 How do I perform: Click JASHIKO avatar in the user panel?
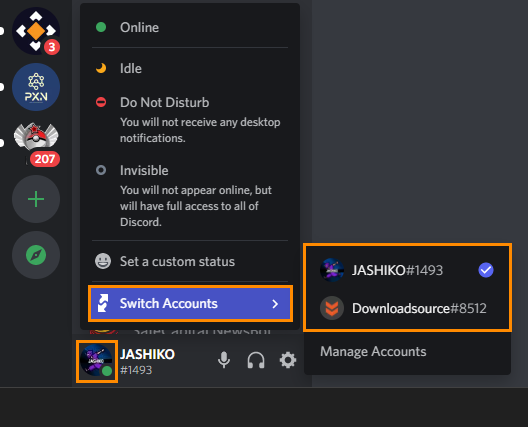click(x=97, y=361)
